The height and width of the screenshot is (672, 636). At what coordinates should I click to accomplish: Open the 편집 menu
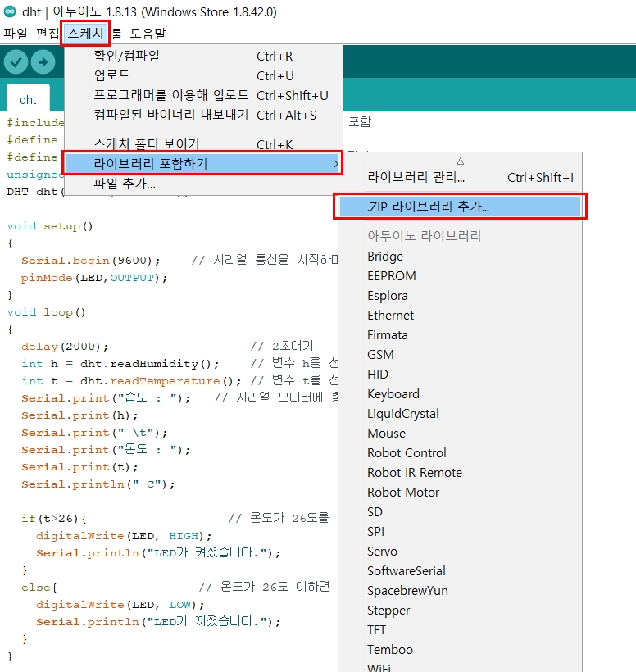point(48,34)
